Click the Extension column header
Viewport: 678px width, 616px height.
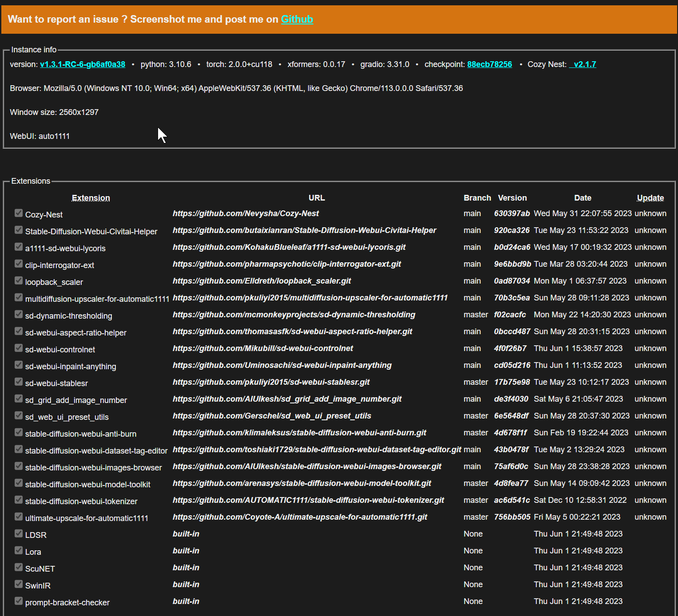pyautogui.click(x=91, y=197)
